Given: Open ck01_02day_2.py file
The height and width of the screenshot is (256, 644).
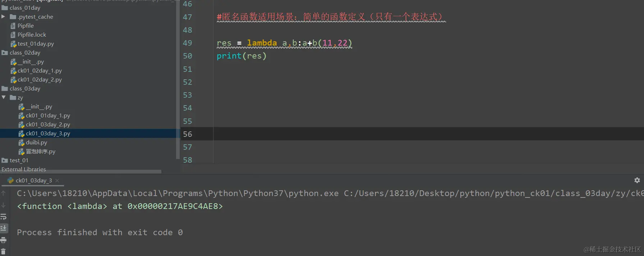Looking at the screenshot, I should point(36,79).
